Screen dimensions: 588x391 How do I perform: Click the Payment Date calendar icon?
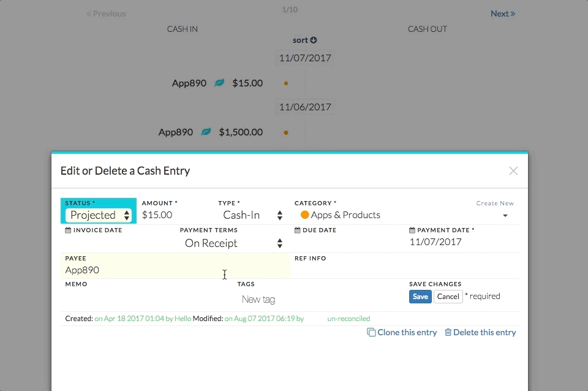click(x=412, y=230)
